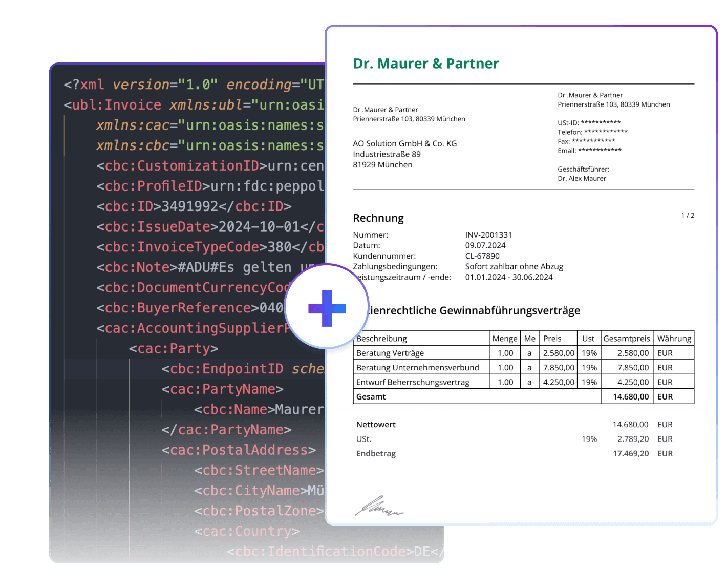Select address line 'Industriestraße 89'
This screenshot has width=727, height=588.
(x=387, y=154)
